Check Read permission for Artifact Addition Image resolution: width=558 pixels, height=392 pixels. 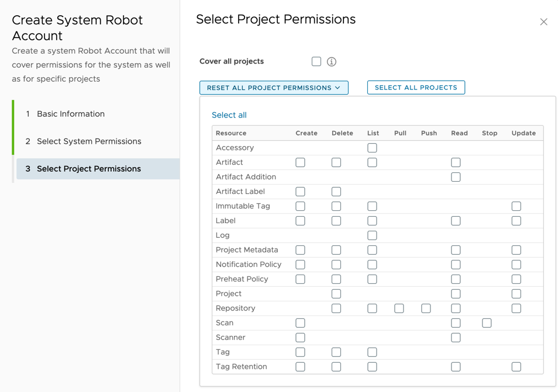tap(456, 176)
